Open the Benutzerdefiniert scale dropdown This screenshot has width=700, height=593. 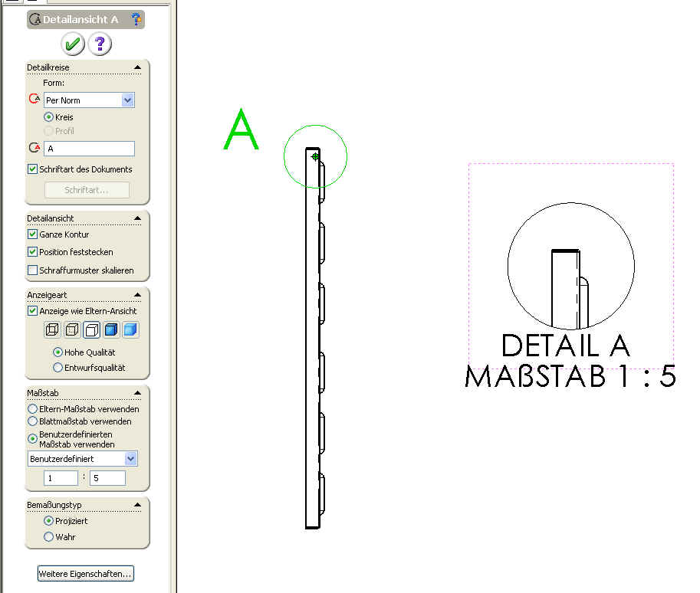tap(130, 459)
